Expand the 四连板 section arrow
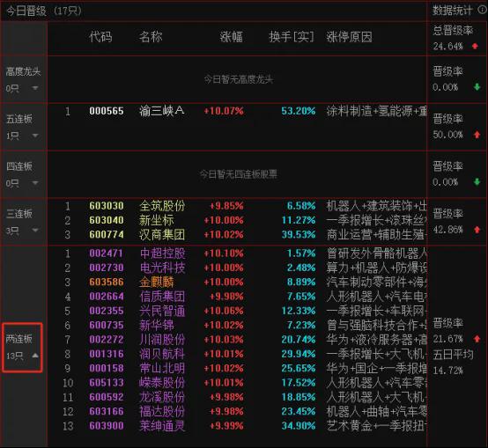The image size is (488, 448). coord(35,183)
